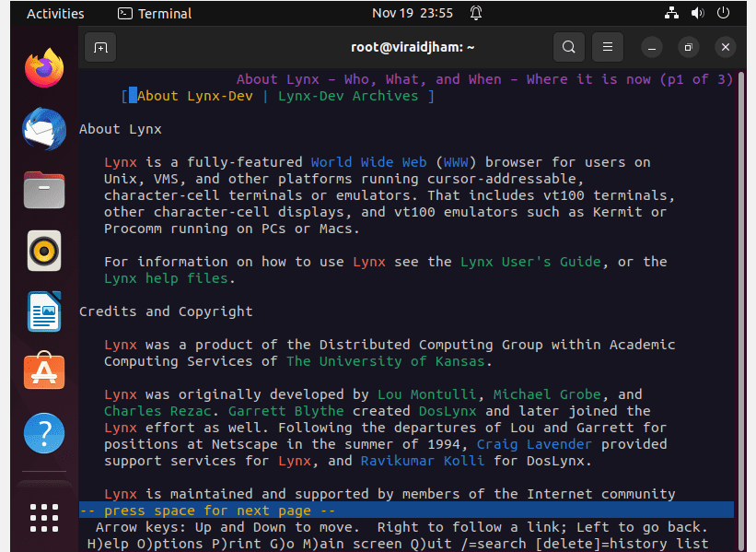
Task: Minimize the terminal window
Action: point(652,47)
